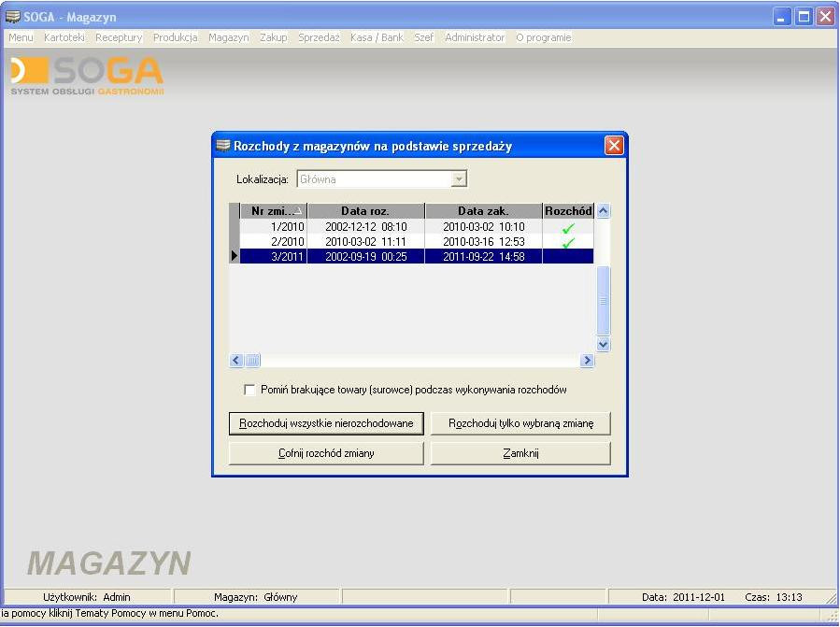840x627 pixels.
Task: Maximize the SOGA Magazyn window
Action: coord(804,17)
